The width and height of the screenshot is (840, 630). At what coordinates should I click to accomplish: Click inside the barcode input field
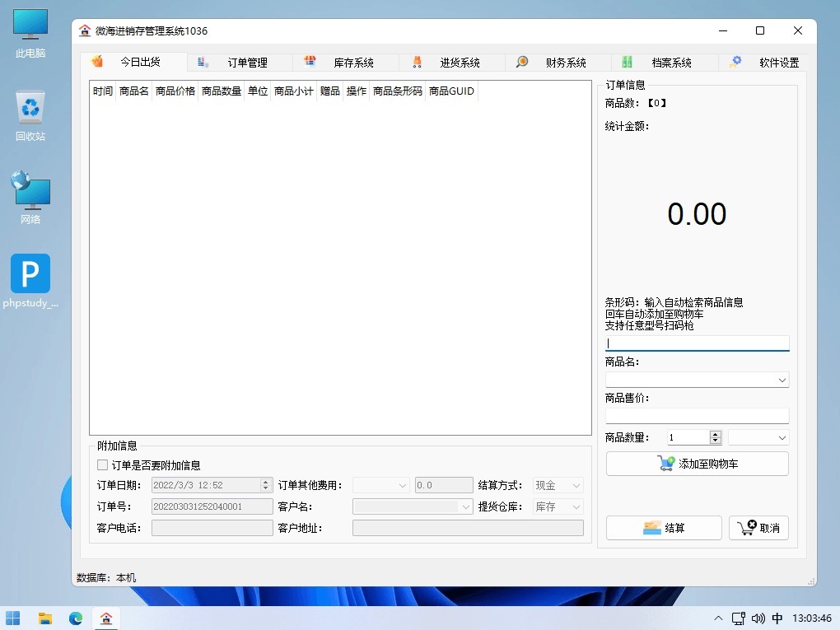(x=697, y=343)
